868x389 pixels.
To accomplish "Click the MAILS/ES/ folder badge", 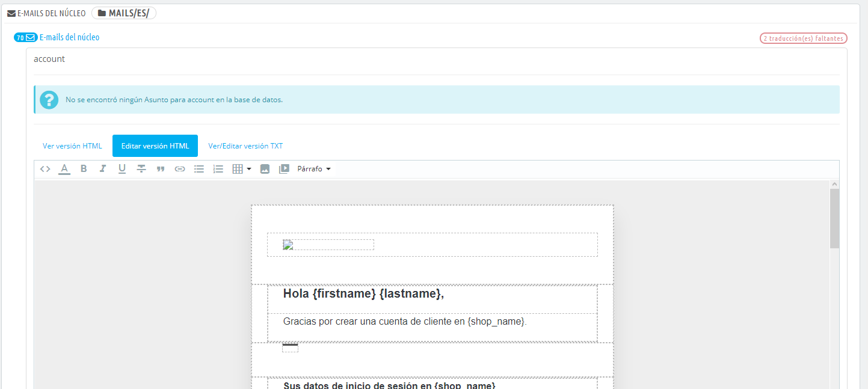I will click(x=124, y=13).
